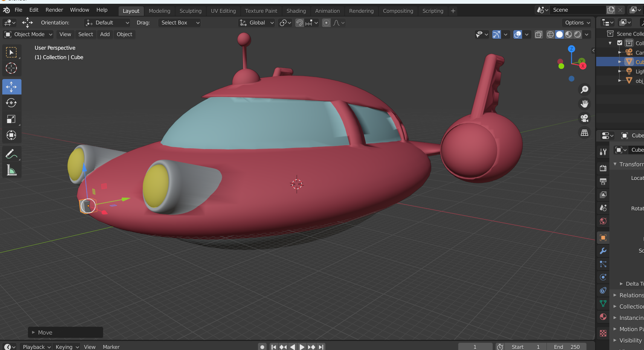The width and height of the screenshot is (644, 350).
Task: Open the Render properties tab
Action: [603, 168]
